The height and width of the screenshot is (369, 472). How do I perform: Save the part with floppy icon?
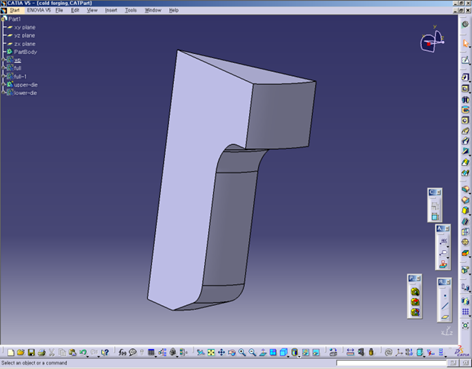pyautogui.click(x=31, y=352)
